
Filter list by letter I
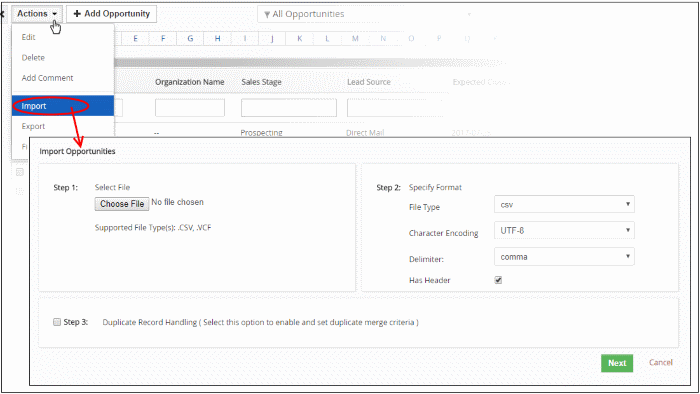(245, 38)
